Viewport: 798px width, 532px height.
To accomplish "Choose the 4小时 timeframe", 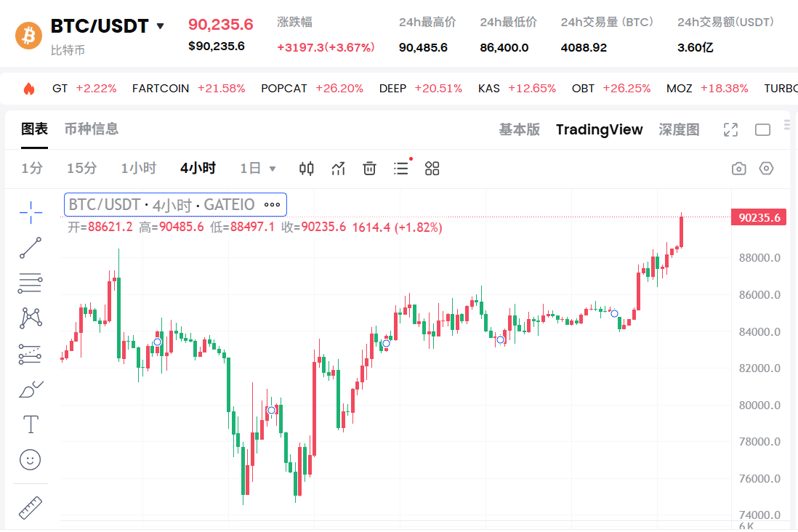I will pos(198,168).
